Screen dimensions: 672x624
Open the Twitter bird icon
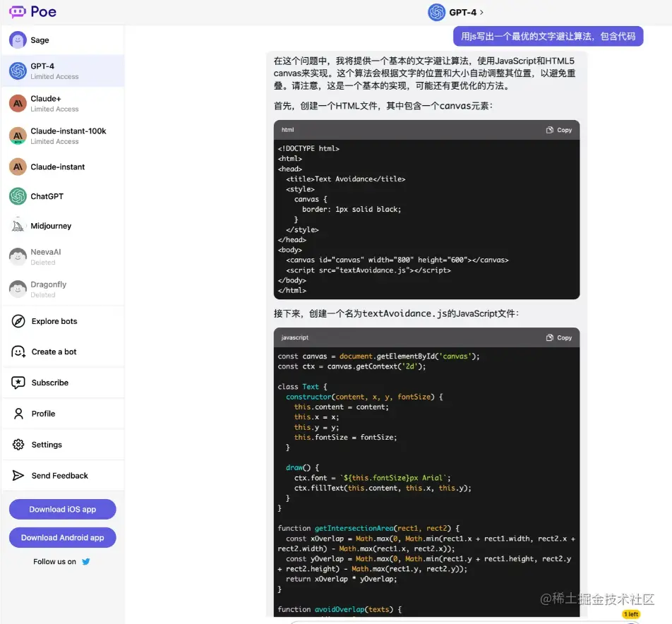[x=85, y=561]
